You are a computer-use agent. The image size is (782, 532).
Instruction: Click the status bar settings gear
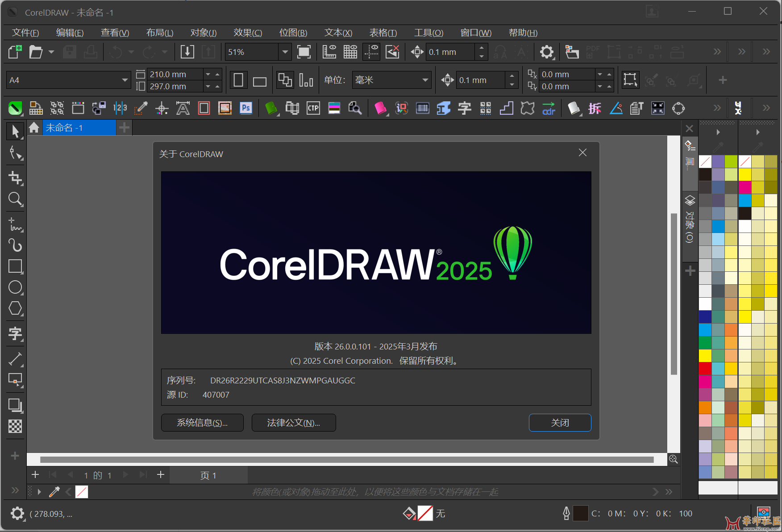coord(17,513)
